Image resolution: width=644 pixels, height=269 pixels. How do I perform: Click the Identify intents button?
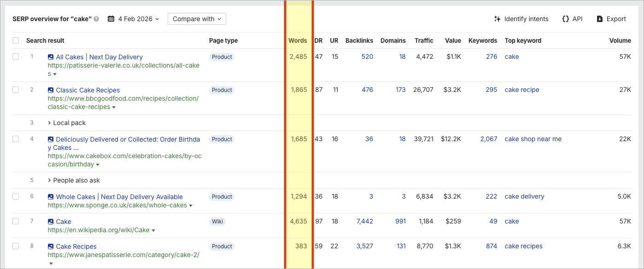521,19
